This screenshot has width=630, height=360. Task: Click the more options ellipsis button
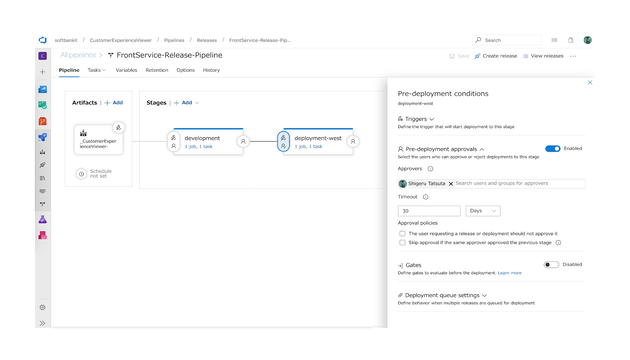pyautogui.click(x=573, y=56)
